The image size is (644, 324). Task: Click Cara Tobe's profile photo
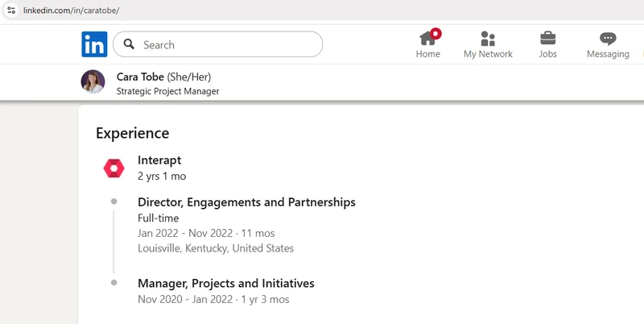coord(93,82)
